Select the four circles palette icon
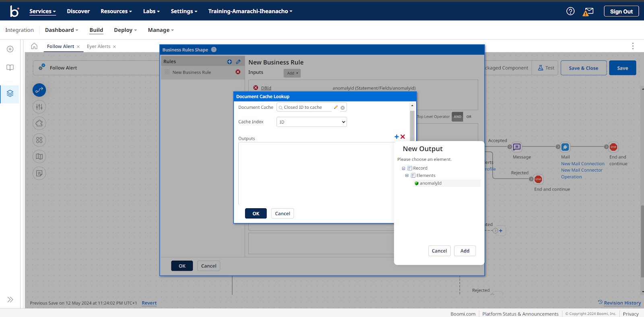This screenshot has width=644, height=317. 39,140
